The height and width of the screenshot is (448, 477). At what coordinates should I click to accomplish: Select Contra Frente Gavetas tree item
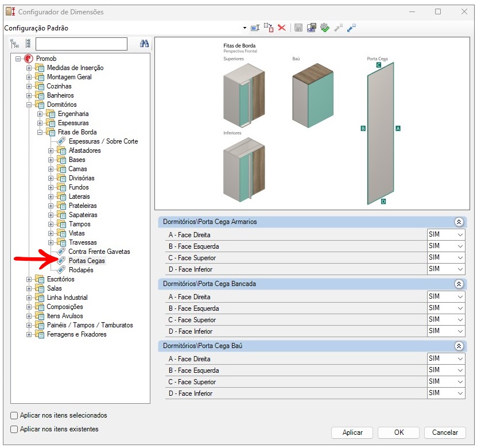[x=99, y=252]
